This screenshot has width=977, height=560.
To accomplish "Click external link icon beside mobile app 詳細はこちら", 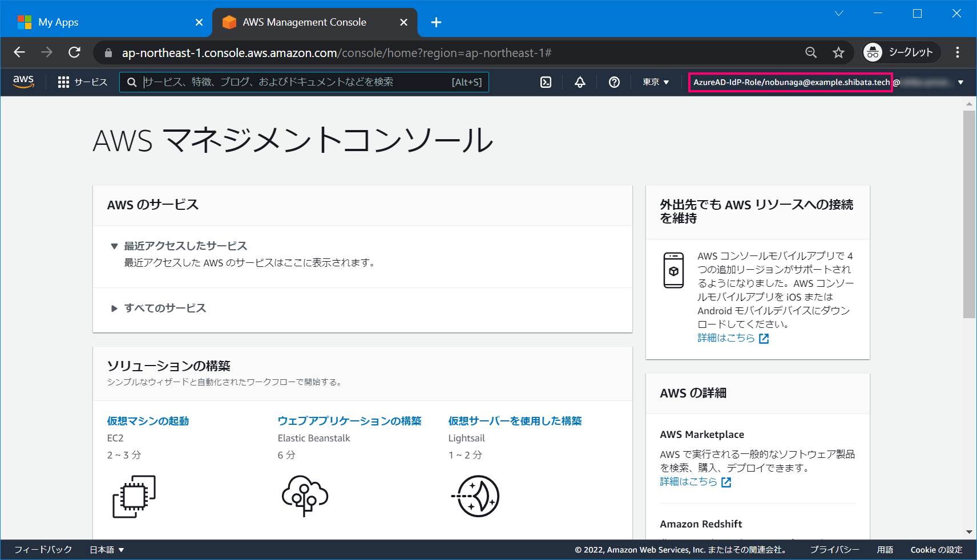I will [764, 339].
